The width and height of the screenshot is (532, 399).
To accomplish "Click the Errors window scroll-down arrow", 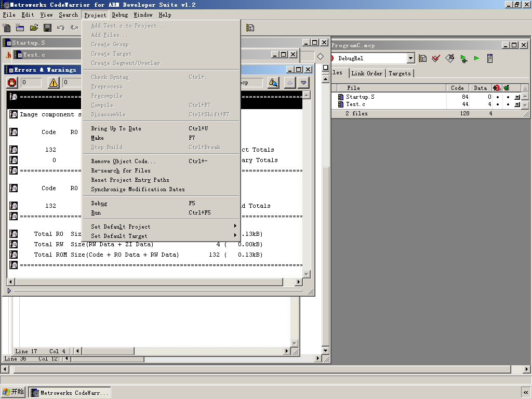I will 307,274.
